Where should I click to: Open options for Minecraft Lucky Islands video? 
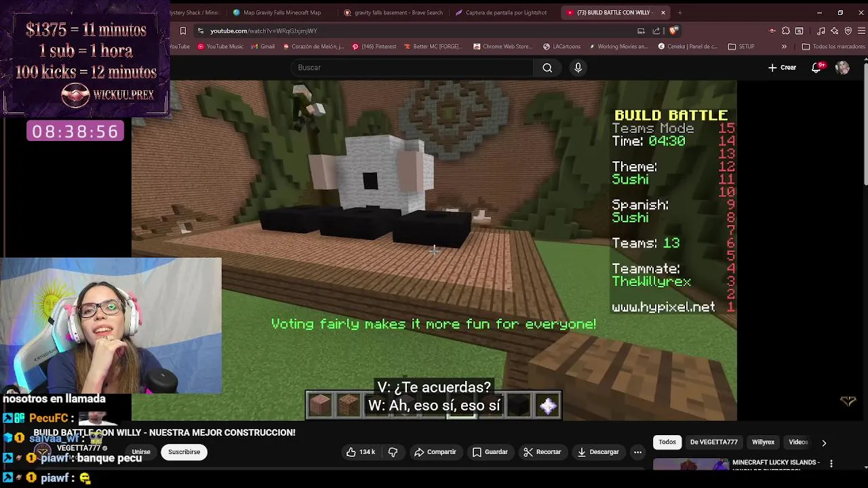(831, 464)
